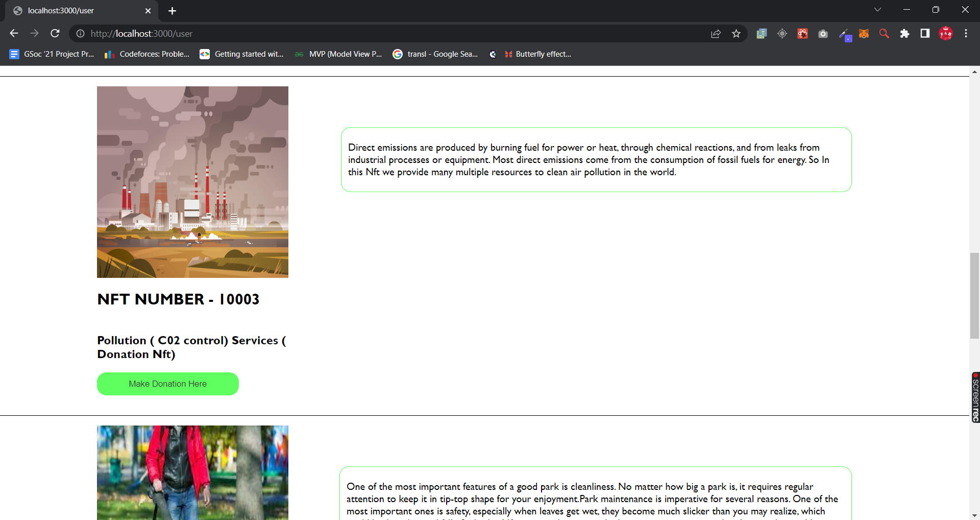Click the crescent icon bookmark
This screenshot has height=520, width=980.
click(493, 54)
